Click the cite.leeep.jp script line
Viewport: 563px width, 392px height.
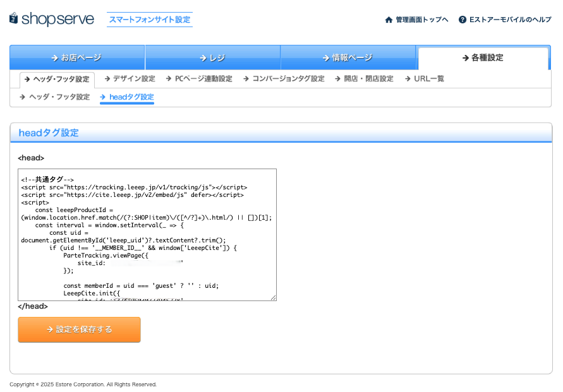click(132, 195)
